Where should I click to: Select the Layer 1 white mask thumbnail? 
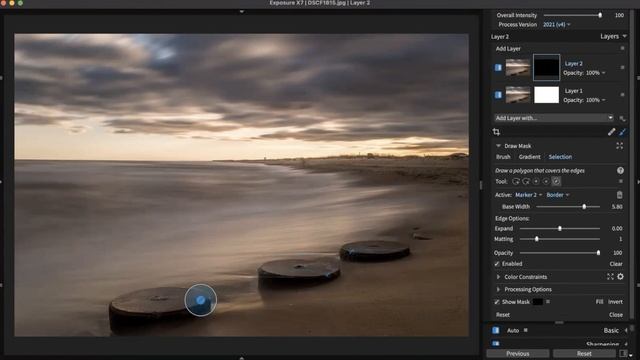(x=547, y=95)
